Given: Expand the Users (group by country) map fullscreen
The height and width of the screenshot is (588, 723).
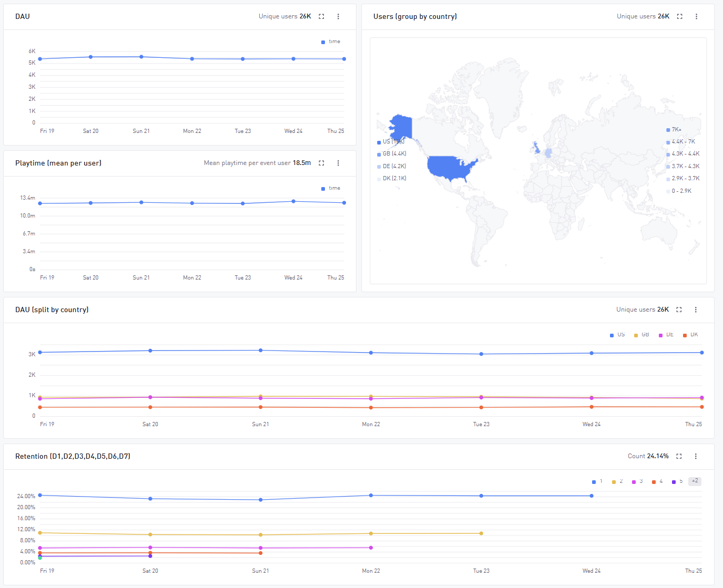Looking at the screenshot, I should point(679,16).
